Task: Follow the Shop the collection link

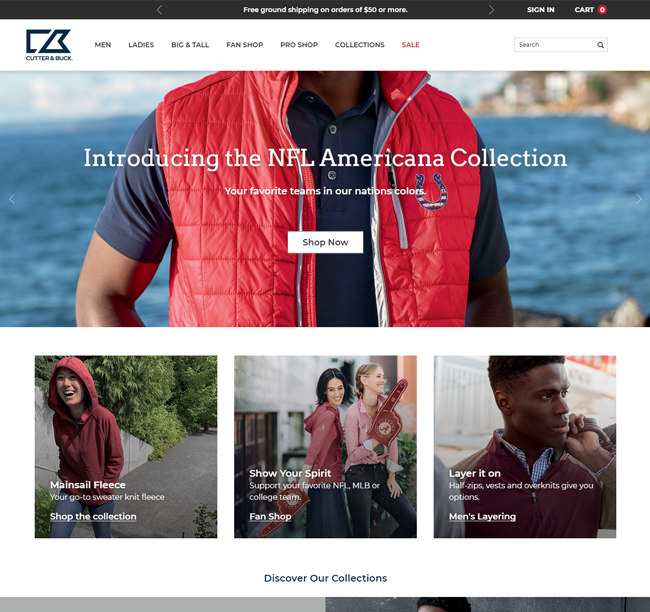Action: (x=93, y=517)
